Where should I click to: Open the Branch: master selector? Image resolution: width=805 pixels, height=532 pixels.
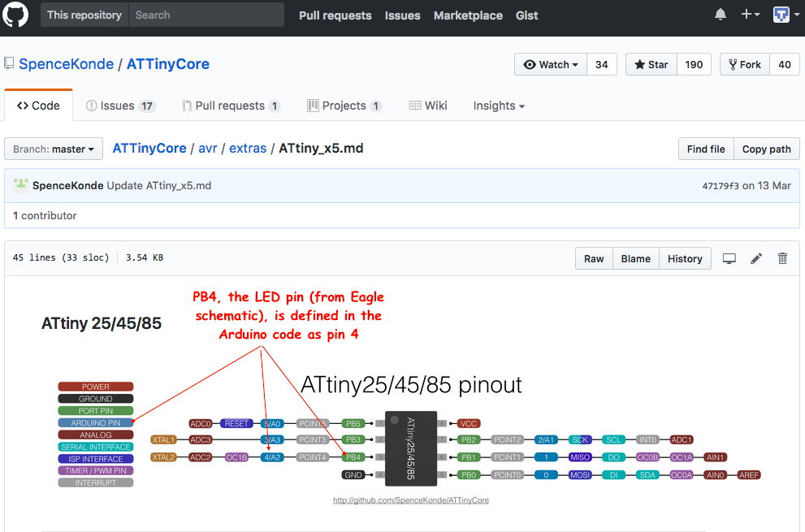[54, 149]
